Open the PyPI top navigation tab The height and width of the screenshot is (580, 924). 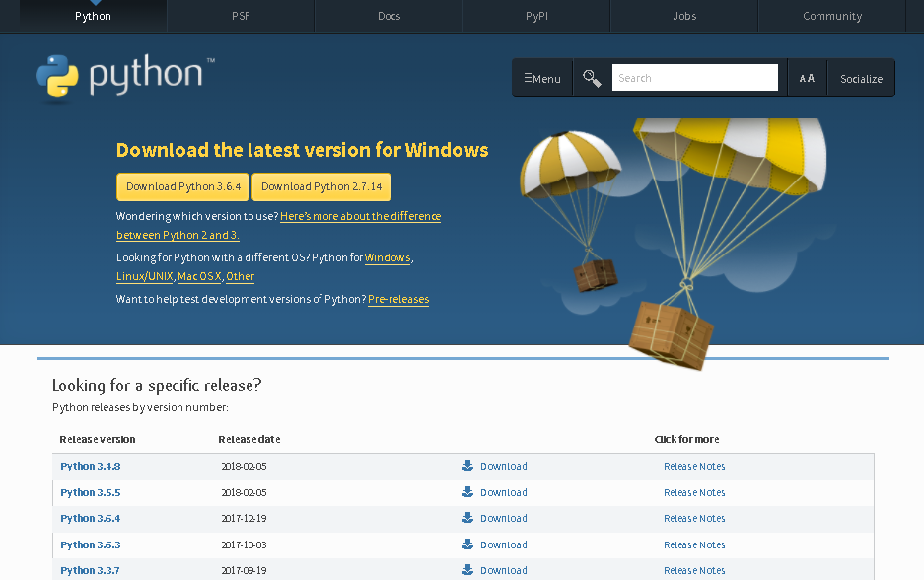click(x=536, y=16)
